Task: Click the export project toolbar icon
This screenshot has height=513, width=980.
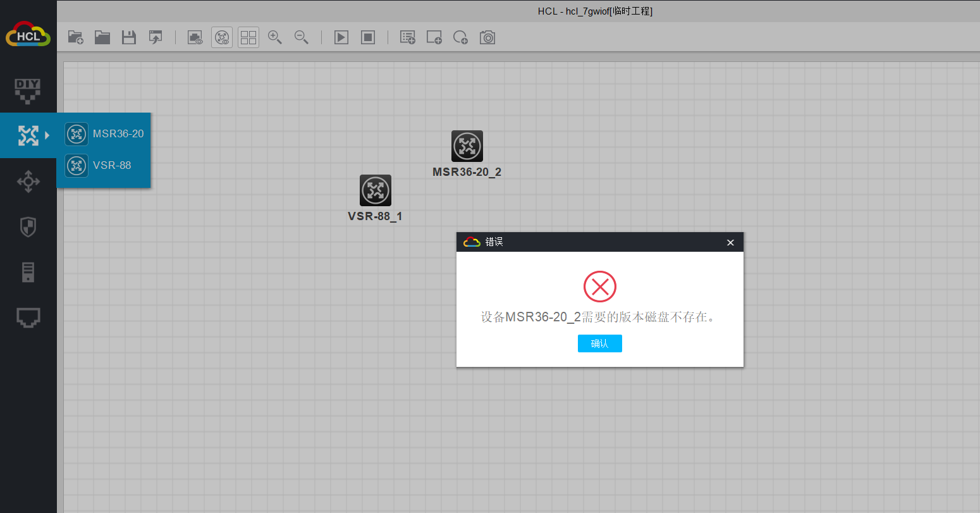Action: point(156,37)
